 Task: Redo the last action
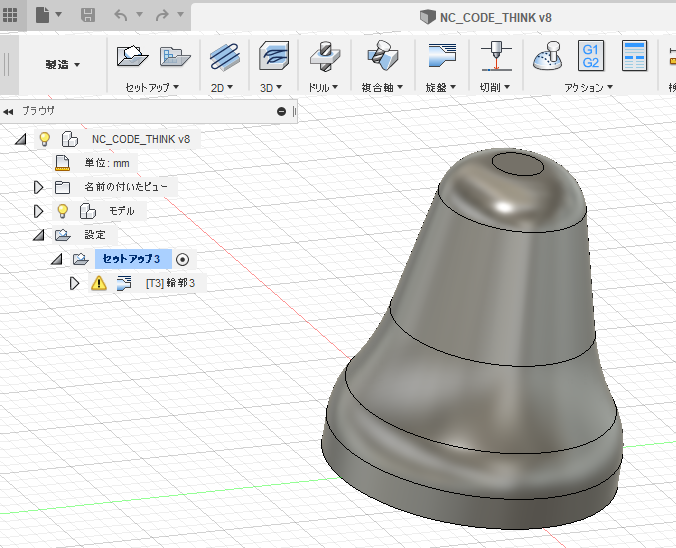pos(162,15)
